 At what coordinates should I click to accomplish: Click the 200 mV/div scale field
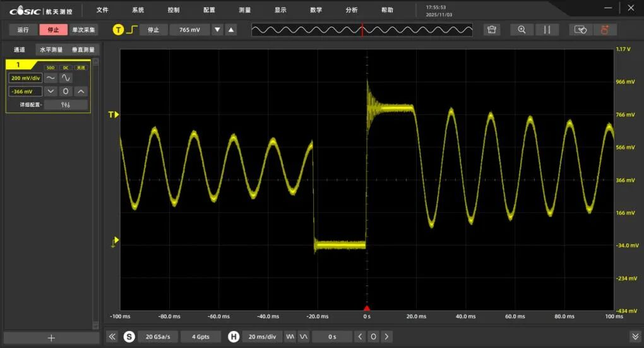(x=25, y=78)
